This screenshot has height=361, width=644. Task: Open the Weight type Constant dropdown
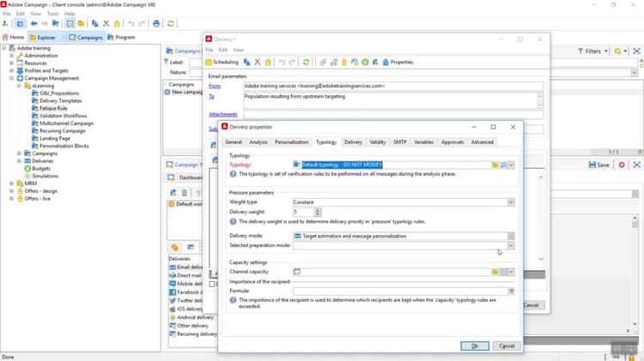click(x=511, y=202)
